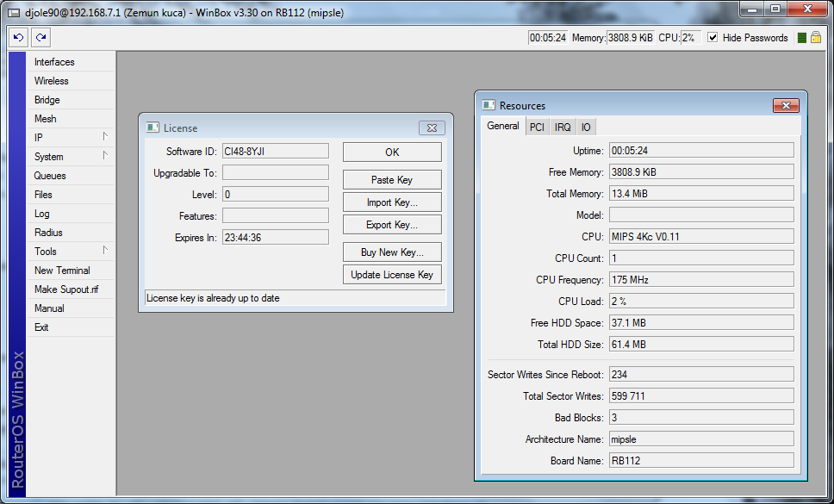This screenshot has height=504, width=834.
Task: Click the WinBox title bar icon
Action: pos(15,13)
